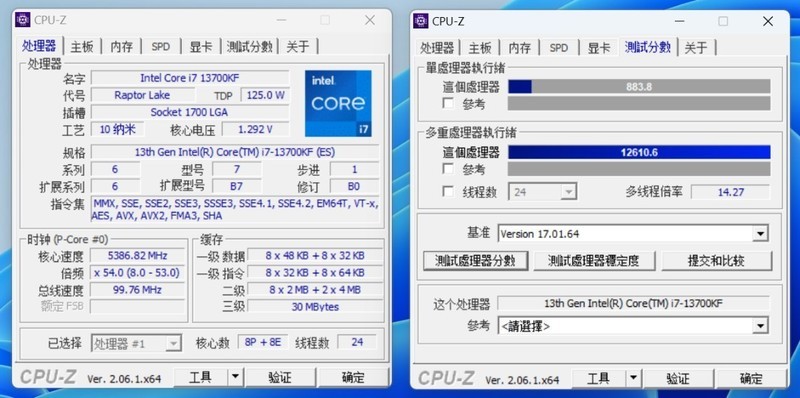Click the 測試處理器分數 button
Viewport: 800px width, 398px height.
pyautogui.click(x=476, y=261)
